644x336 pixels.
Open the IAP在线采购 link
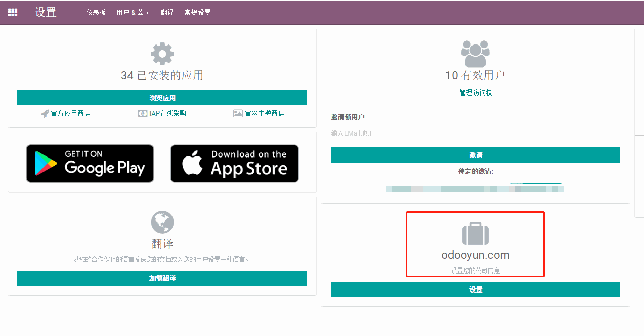[x=168, y=114]
